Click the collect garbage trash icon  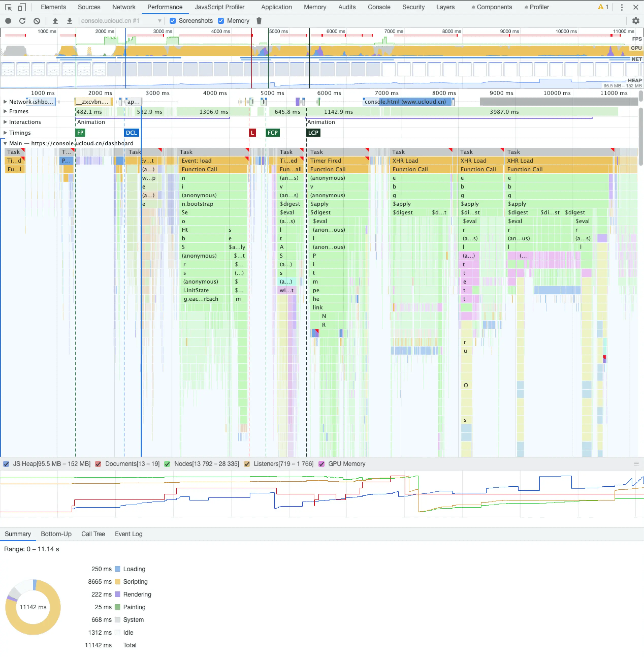259,21
